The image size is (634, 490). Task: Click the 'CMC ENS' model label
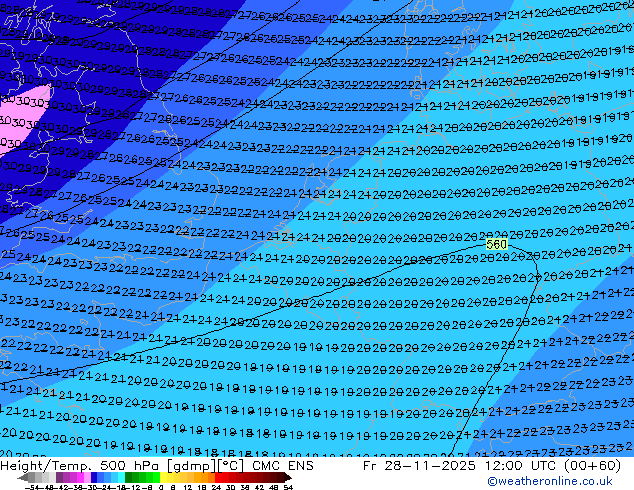click(x=283, y=466)
